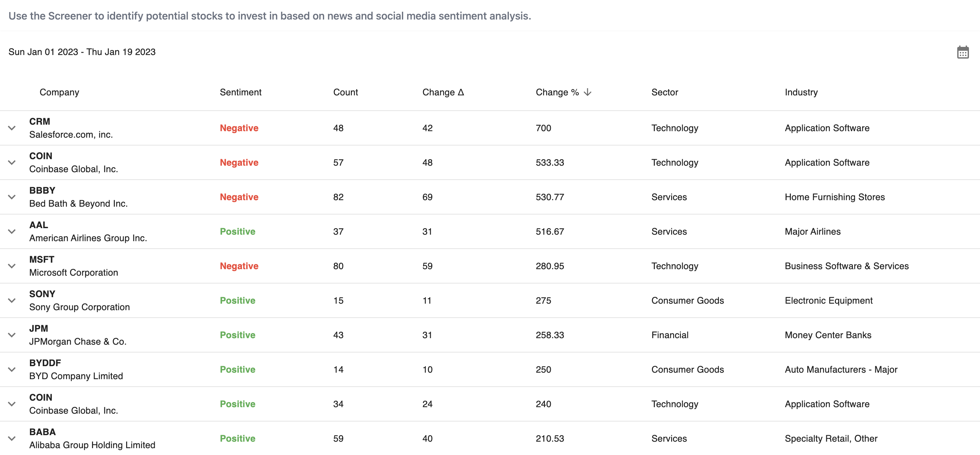The width and height of the screenshot is (980, 455).
Task: Sort table by Company column header
Action: pyautogui.click(x=60, y=92)
